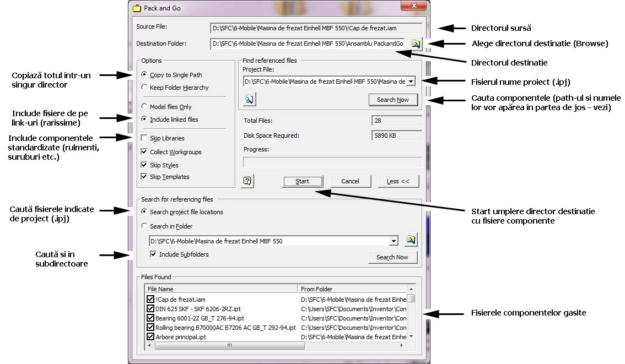The height and width of the screenshot is (364, 625).
Task: Expand the Search in Folder path dropdown
Action: click(x=394, y=241)
